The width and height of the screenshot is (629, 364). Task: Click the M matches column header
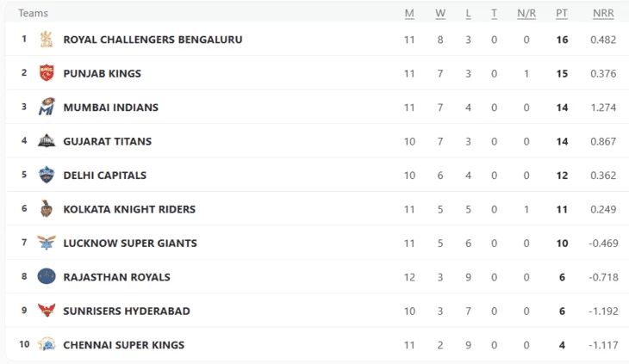409,13
